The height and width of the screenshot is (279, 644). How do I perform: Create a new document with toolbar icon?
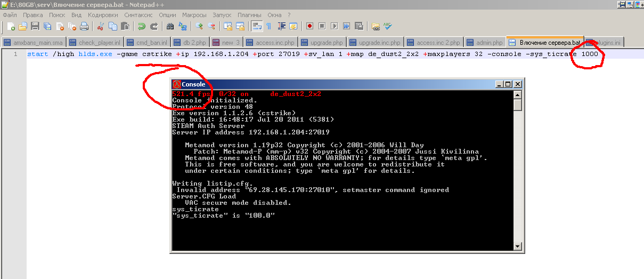[11, 26]
